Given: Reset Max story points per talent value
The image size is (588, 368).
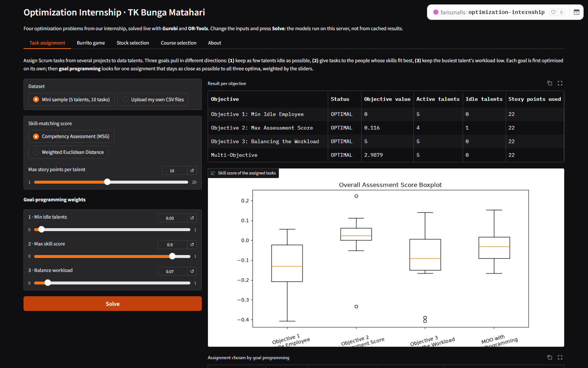Looking at the screenshot, I should pyautogui.click(x=192, y=170).
